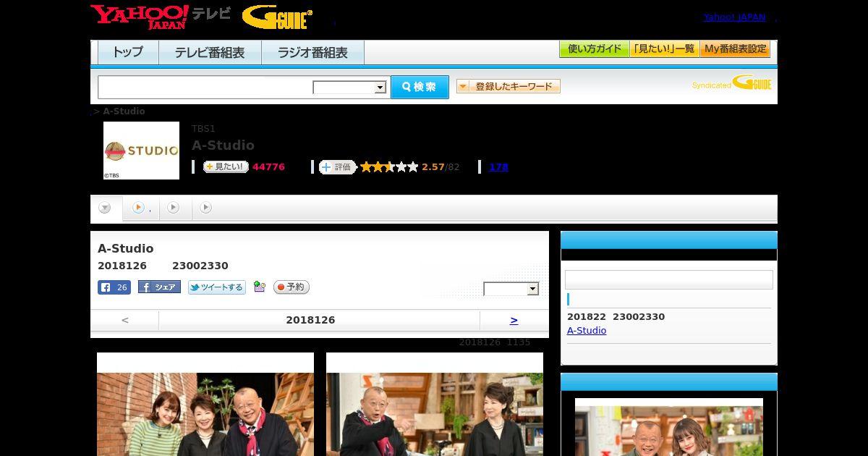
Task: Click the blue 検索 search button
Action: tap(420, 87)
